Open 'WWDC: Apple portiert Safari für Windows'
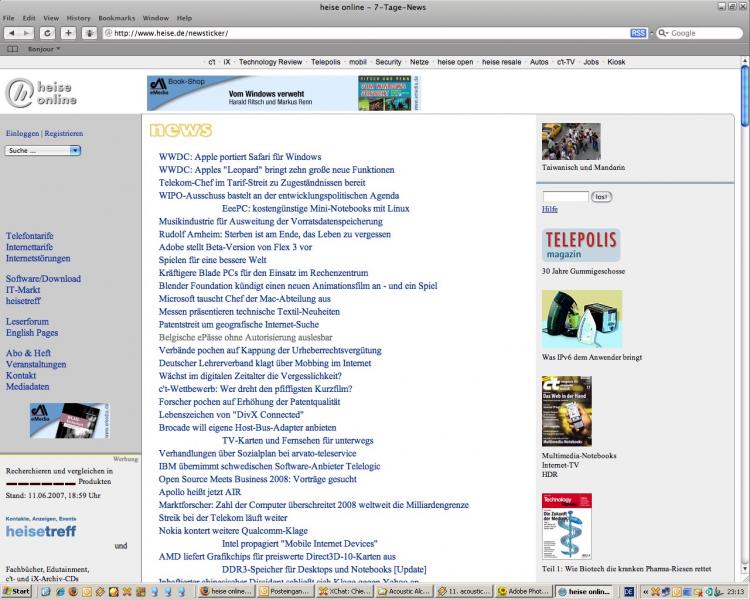Image resolution: width=750 pixels, height=600 pixels. point(240,157)
